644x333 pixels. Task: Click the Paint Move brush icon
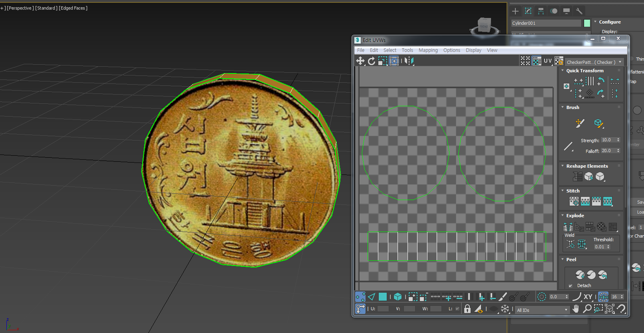580,123
